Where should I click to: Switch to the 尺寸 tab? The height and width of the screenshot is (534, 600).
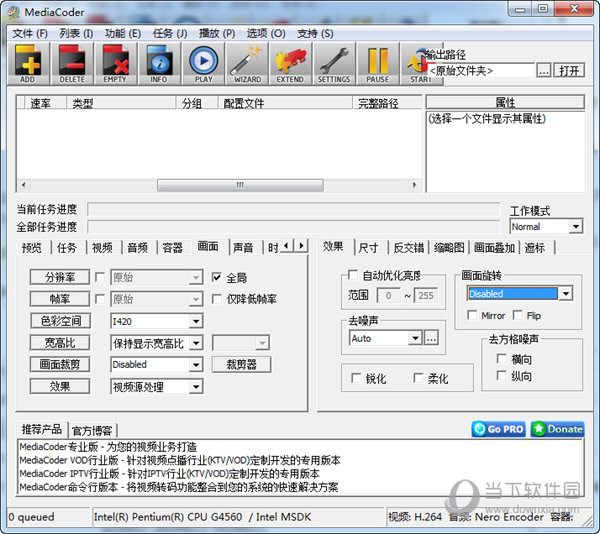point(368,248)
